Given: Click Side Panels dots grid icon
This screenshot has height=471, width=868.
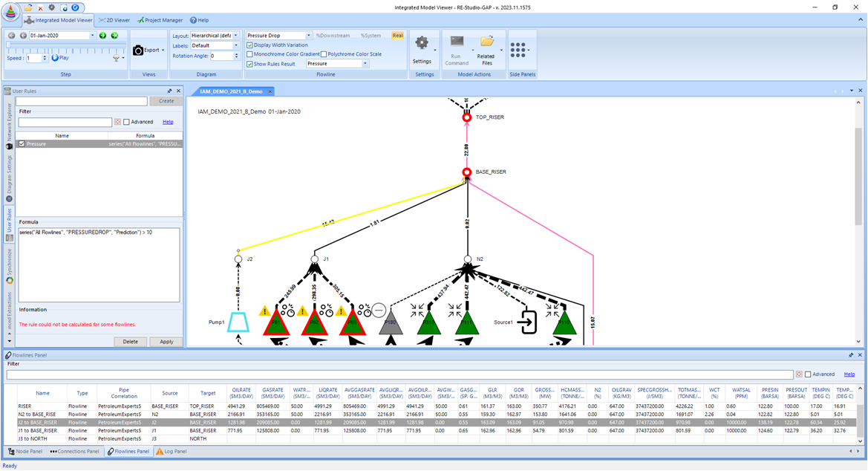Looking at the screenshot, I should pyautogui.click(x=518, y=50).
